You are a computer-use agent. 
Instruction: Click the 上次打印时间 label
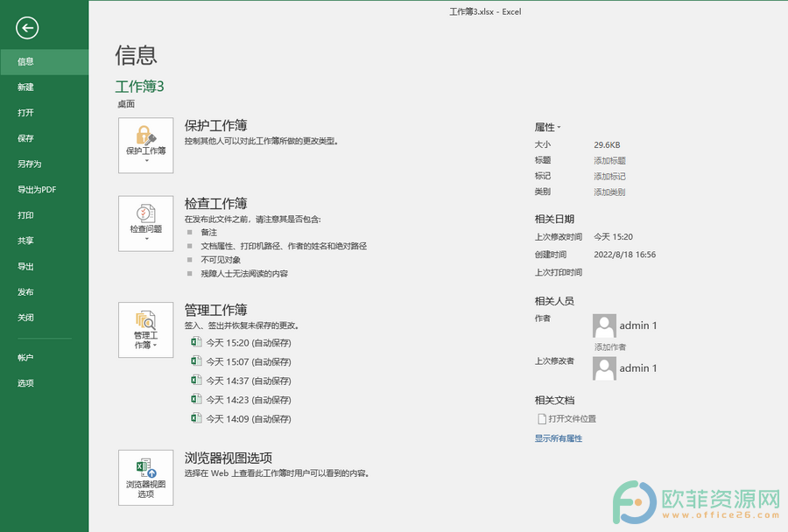coord(559,272)
